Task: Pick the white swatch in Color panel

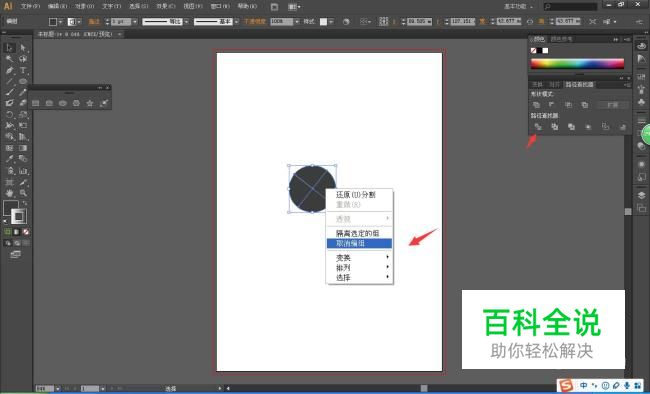Action: [x=545, y=51]
